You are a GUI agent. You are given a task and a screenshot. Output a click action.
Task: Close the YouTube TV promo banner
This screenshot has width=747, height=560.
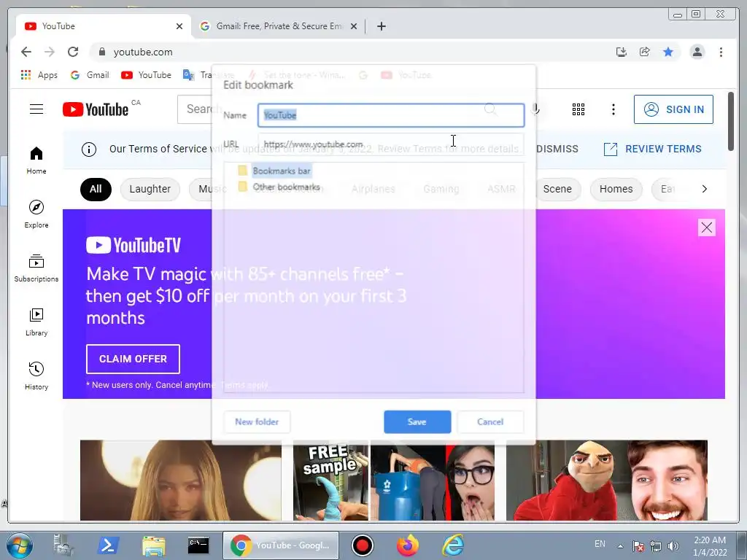pos(706,227)
